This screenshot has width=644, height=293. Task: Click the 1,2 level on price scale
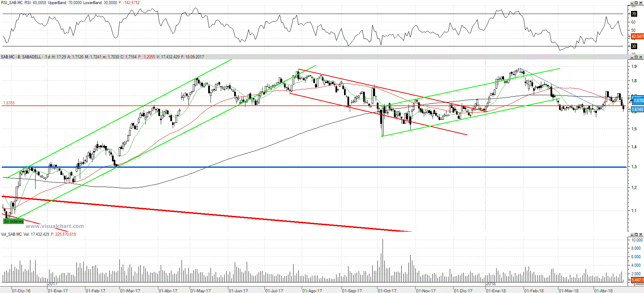click(x=634, y=188)
